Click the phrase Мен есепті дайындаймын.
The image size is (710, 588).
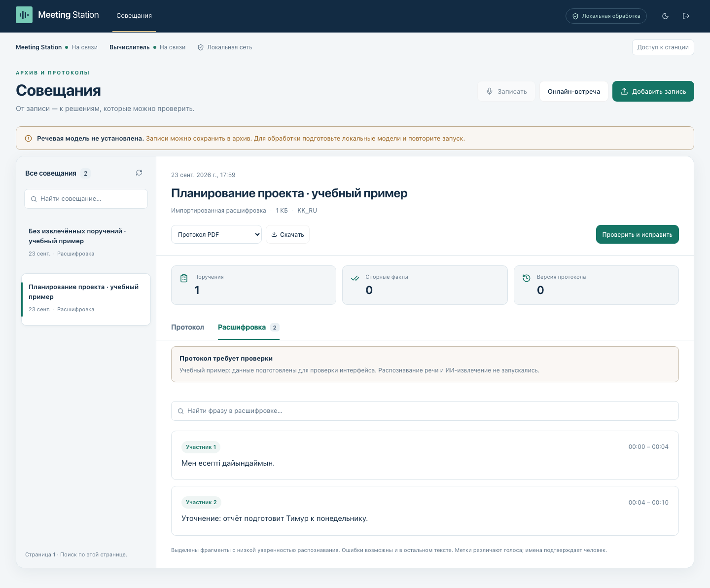point(228,463)
